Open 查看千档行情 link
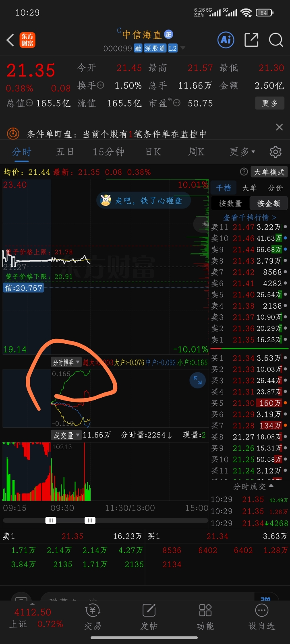 point(250,217)
